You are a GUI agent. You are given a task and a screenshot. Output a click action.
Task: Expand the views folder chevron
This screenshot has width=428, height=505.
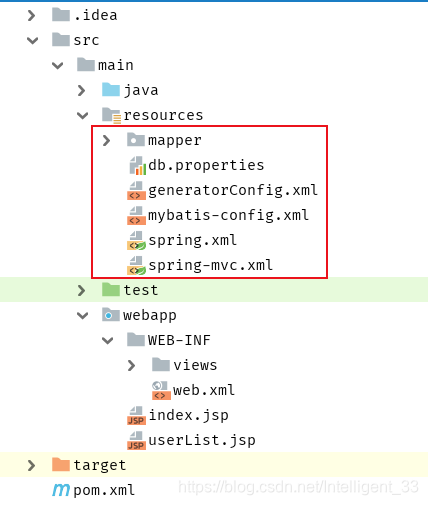point(132,365)
